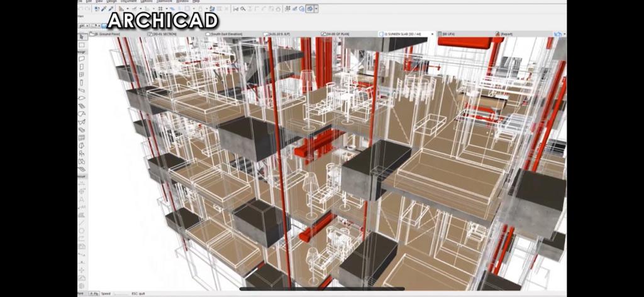This screenshot has height=297, width=644.
Task: Select the Window tool
Action: click(x=81, y=74)
